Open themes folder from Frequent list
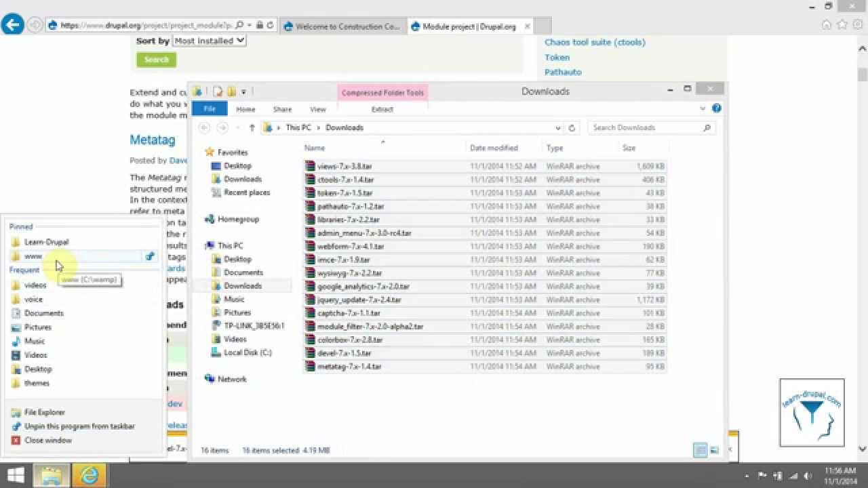The height and width of the screenshot is (488, 868). point(37,383)
